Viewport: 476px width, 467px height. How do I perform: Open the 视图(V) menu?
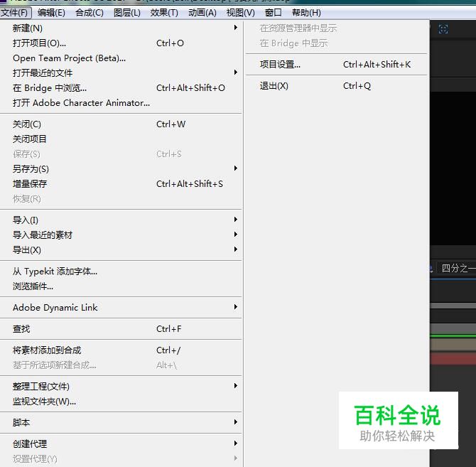click(x=240, y=13)
